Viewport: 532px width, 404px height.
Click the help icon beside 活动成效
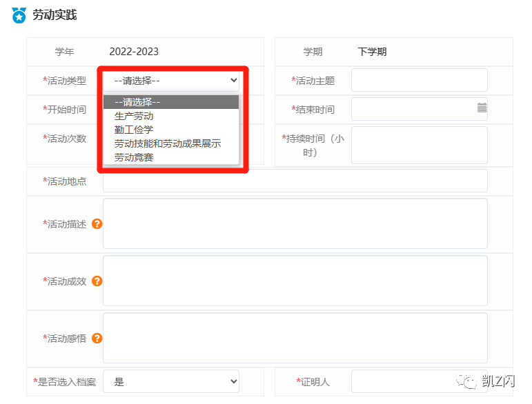[x=97, y=281]
